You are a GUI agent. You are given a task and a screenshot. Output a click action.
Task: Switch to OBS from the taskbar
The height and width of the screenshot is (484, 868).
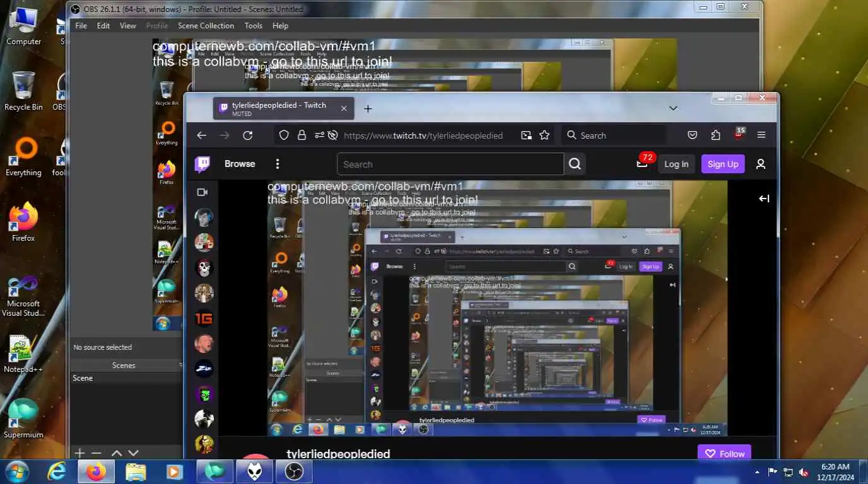click(x=294, y=471)
